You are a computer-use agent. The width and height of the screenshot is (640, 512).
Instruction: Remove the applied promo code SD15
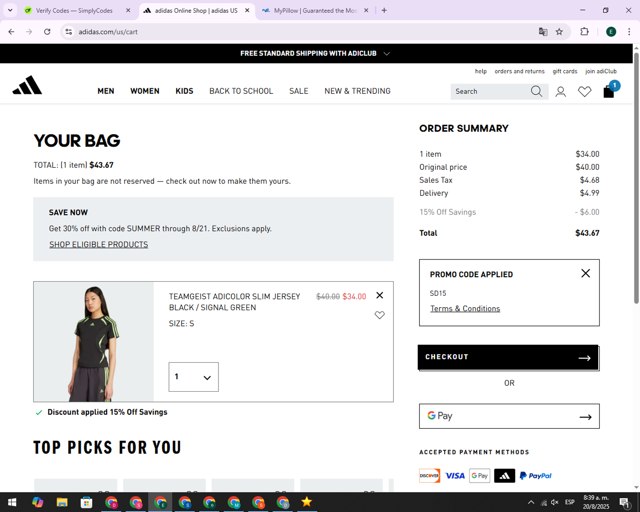click(585, 273)
